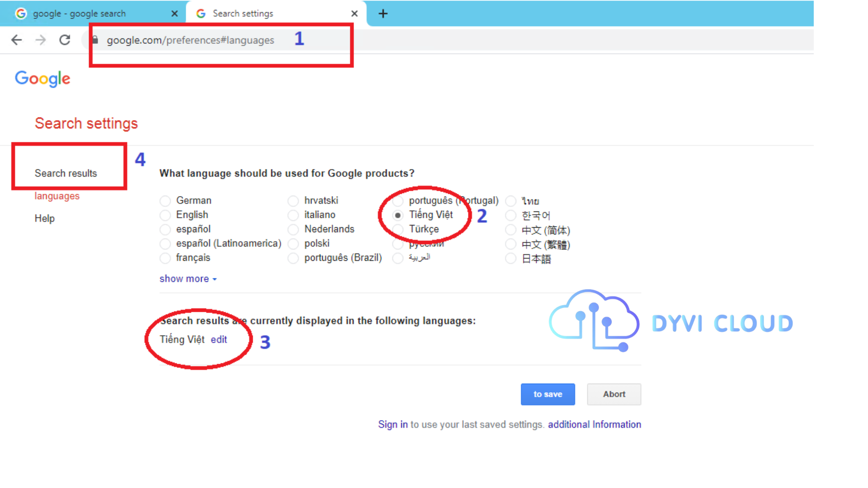
Task: Select português (Brazil) radio button
Action: 293,258
